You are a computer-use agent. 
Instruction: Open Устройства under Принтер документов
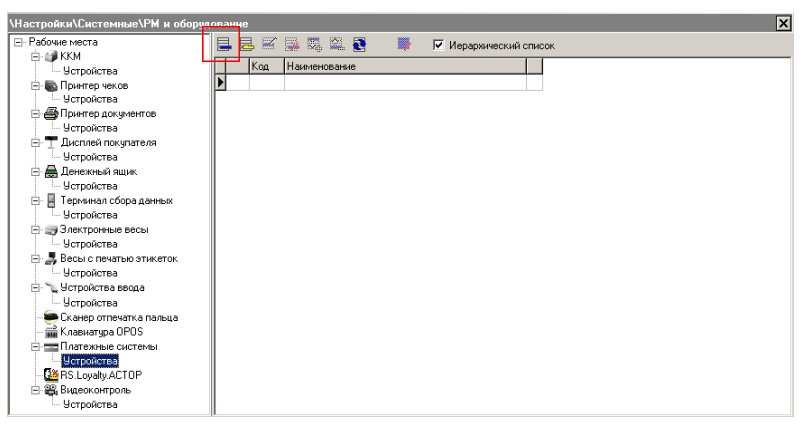(x=90, y=128)
